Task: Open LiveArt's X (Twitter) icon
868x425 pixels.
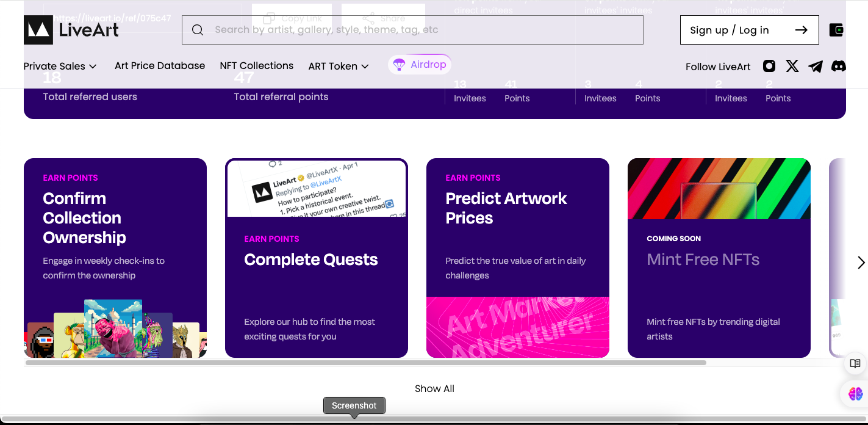Action: [792, 66]
